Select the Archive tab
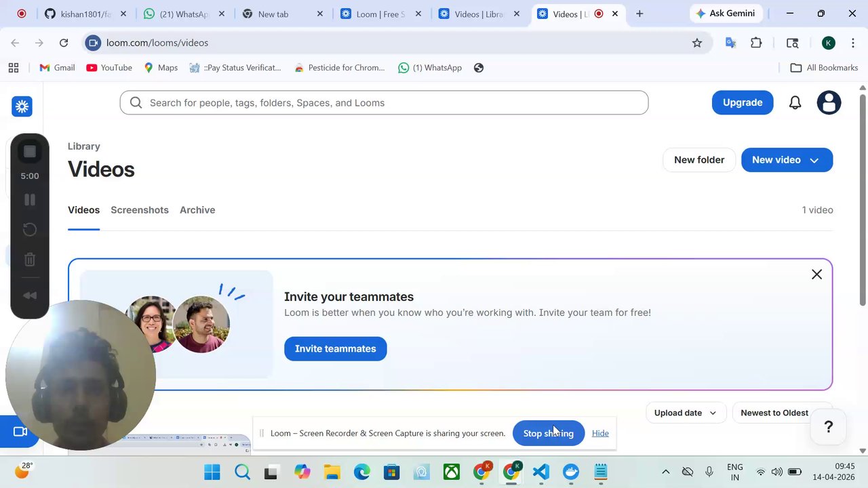Image resolution: width=868 pixels, height=488 pixels. point(197,210)
